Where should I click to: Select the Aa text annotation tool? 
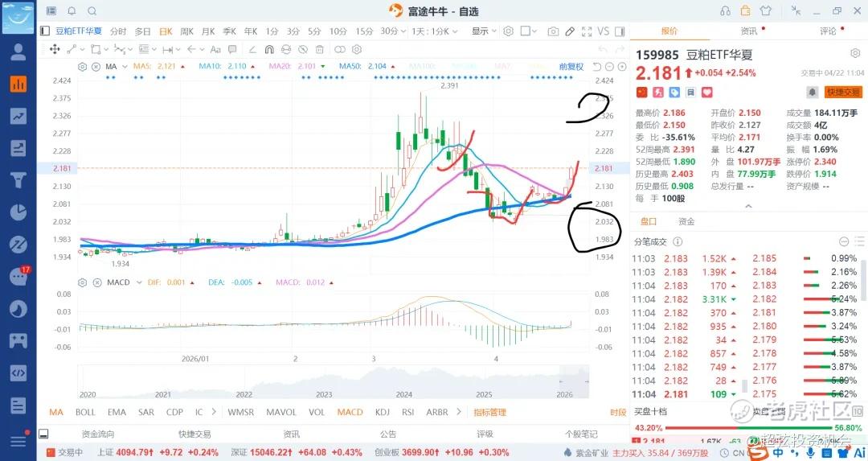click(x=215, y=49)
